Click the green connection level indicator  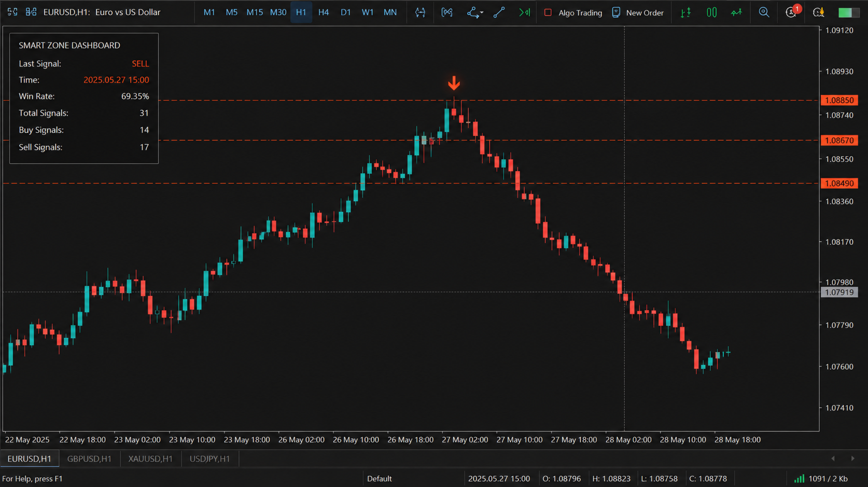click(849, 12)
